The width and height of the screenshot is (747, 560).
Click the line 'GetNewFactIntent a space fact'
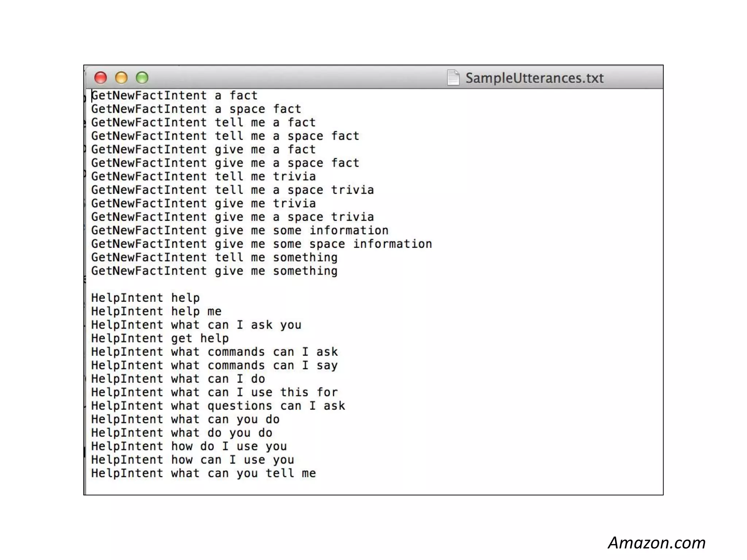(x=196, y=109)
